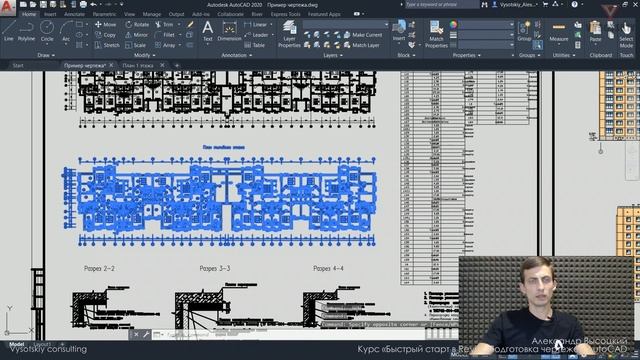The height and width of the screenshot is (360, 640).
Task: Create a Group from selection
Action: 524,31
